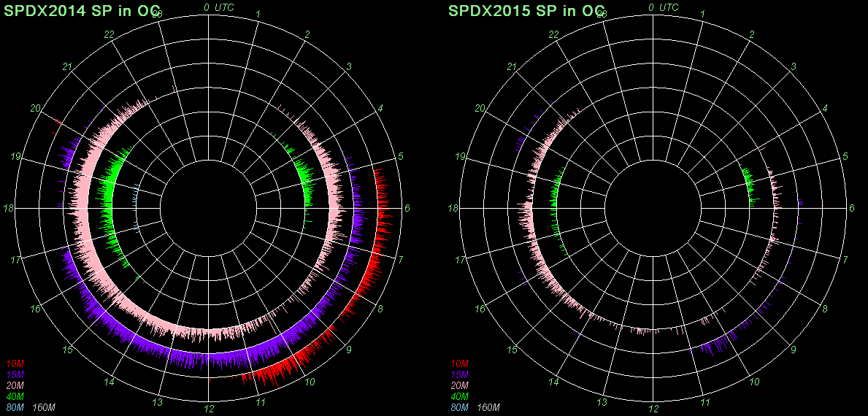
Task: Click hour 21 label on SPDX2015 chart
Action: pos(512,67)
